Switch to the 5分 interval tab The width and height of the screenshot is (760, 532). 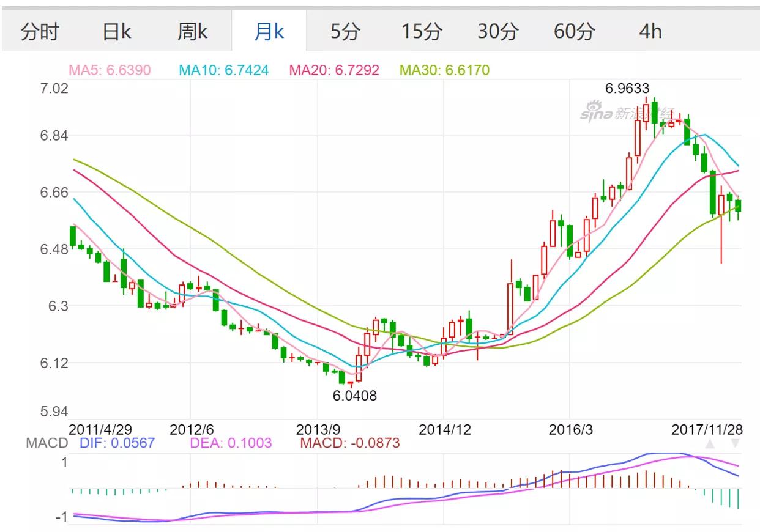[x=345, y=31]
